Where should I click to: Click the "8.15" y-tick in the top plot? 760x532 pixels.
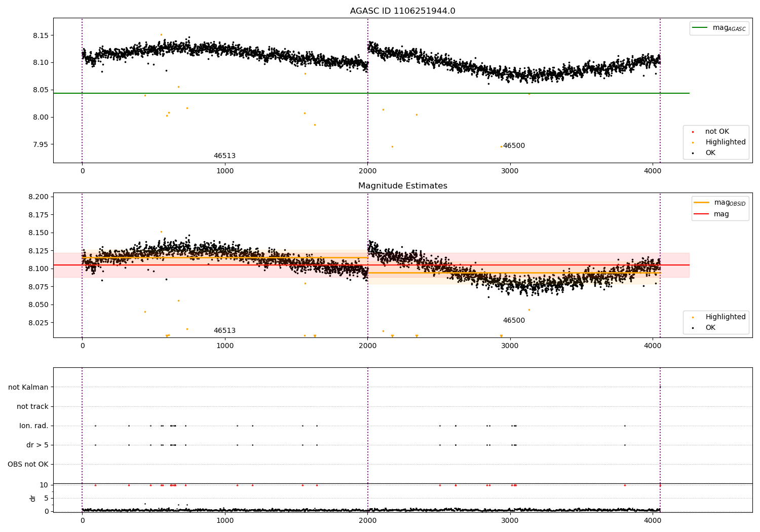coord(41,35)
